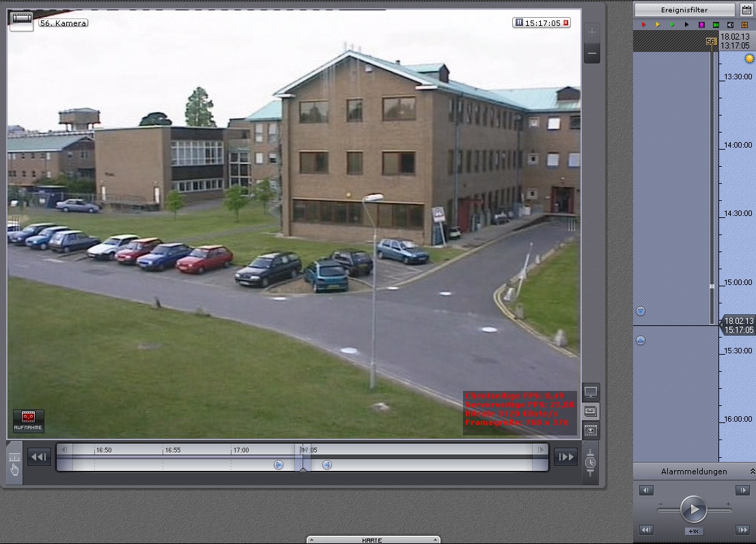
Task: Toggle the green arrow event filter
Action: click(x=672, y=25)
